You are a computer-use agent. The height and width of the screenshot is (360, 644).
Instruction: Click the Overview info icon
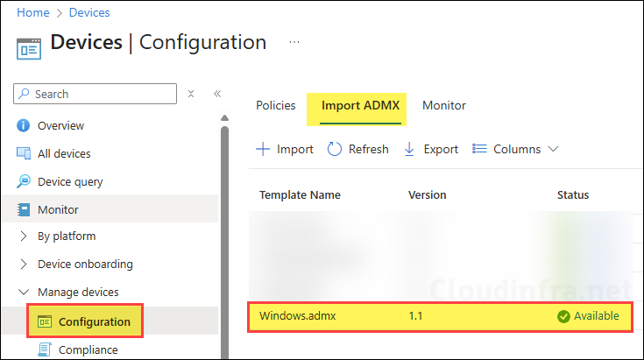[24, 126]
